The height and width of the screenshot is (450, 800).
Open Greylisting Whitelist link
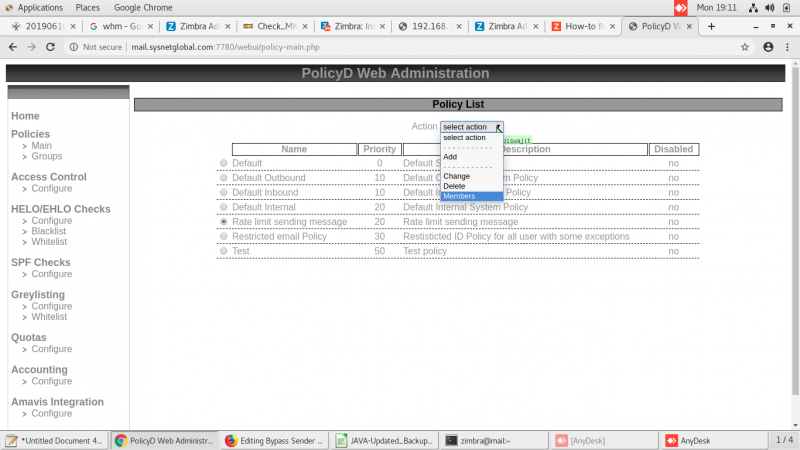49,317
